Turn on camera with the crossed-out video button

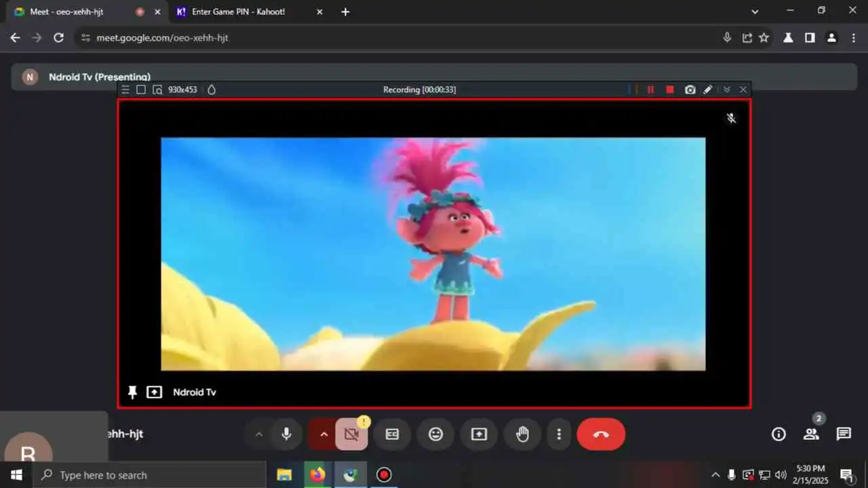pos(351,434)
